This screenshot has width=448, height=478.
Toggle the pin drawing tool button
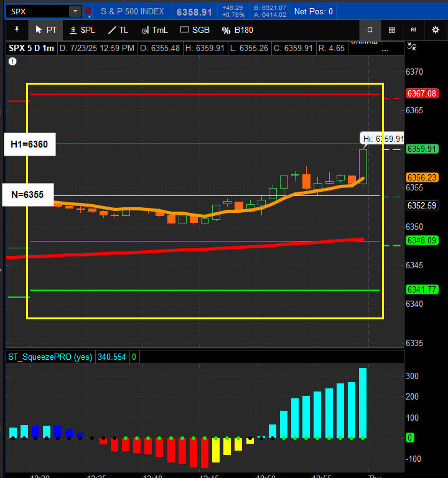[17, 30]
